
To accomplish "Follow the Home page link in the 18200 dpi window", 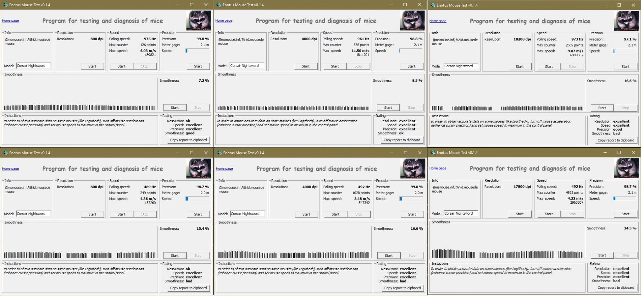I will click(x=438, y=21).
